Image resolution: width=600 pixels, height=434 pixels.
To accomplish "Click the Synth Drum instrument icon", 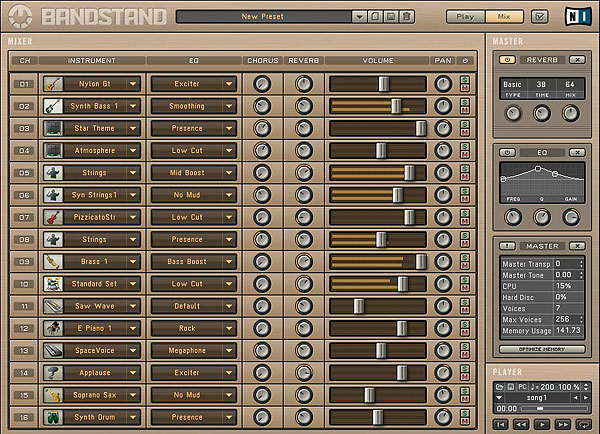I will click(53, 417).
